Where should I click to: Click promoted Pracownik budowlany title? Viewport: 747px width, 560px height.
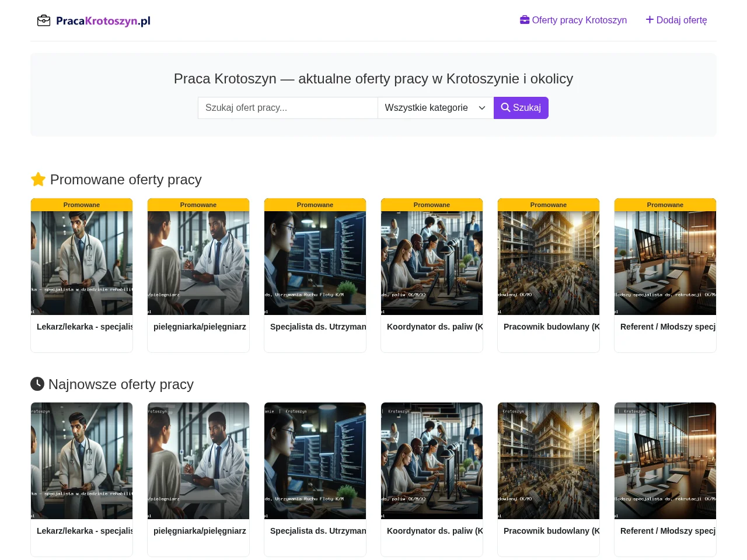tap(551, 327)
